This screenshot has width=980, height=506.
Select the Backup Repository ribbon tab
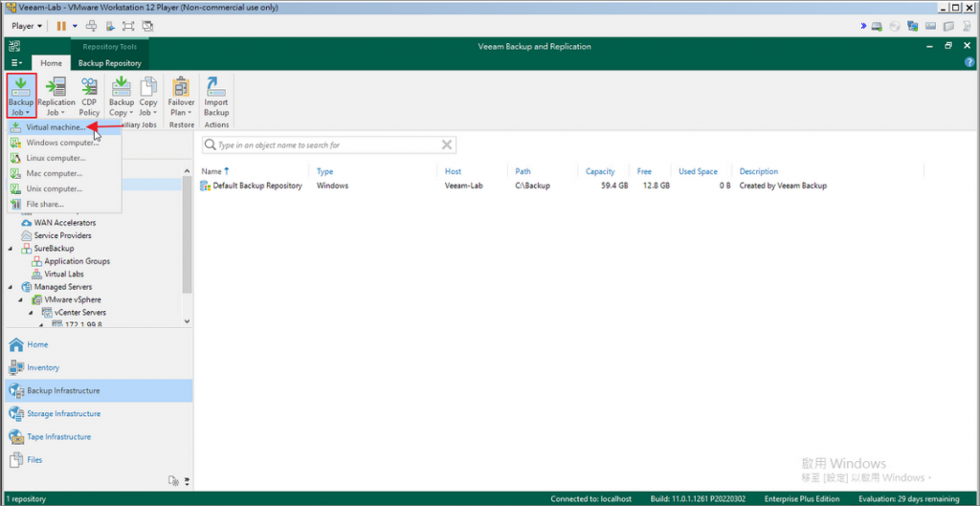(110, 63)
